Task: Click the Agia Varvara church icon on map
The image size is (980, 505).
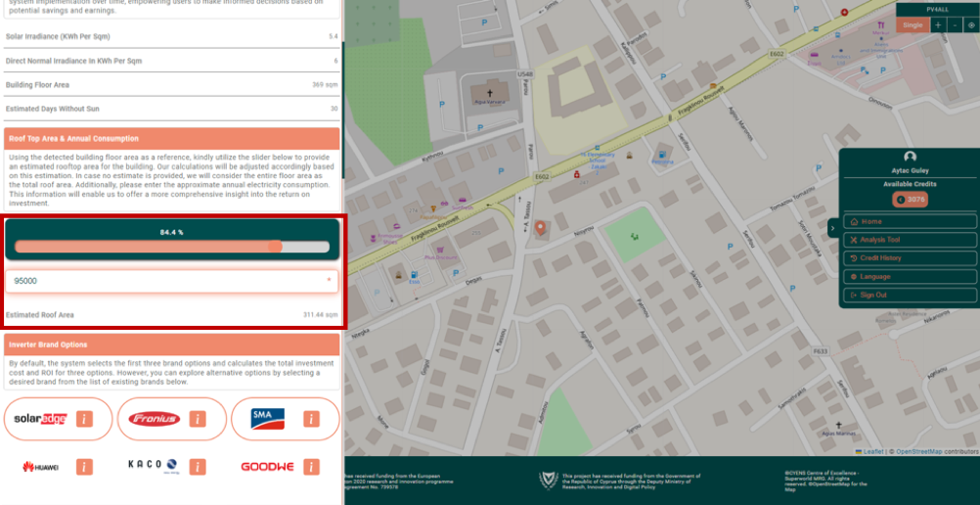Action: pos(489,93)
